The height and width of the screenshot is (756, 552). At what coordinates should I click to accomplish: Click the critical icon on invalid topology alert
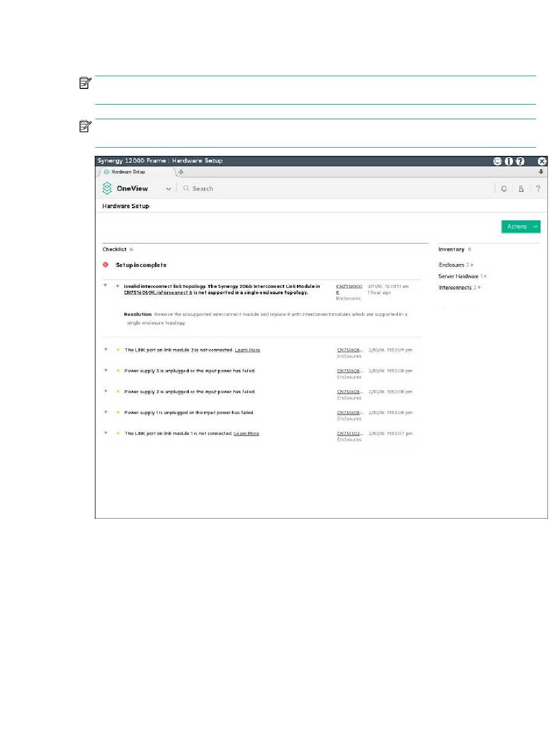point(117,286)
